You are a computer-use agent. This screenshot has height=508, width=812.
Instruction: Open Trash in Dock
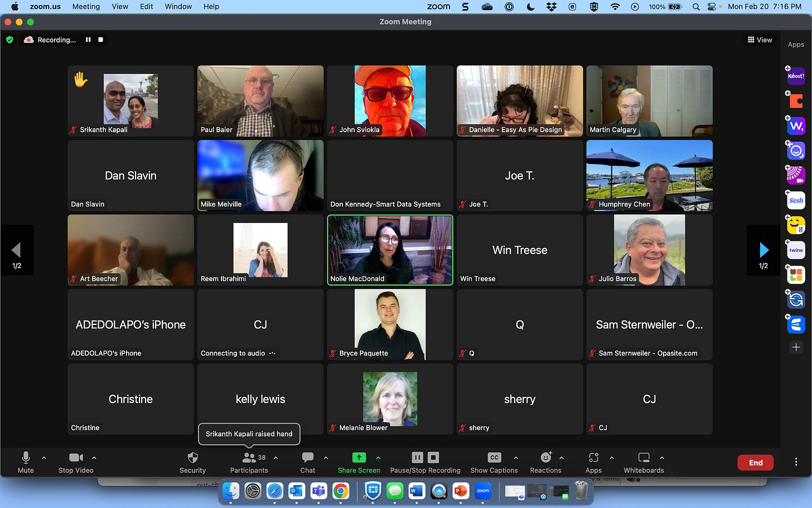coord(581,491)
